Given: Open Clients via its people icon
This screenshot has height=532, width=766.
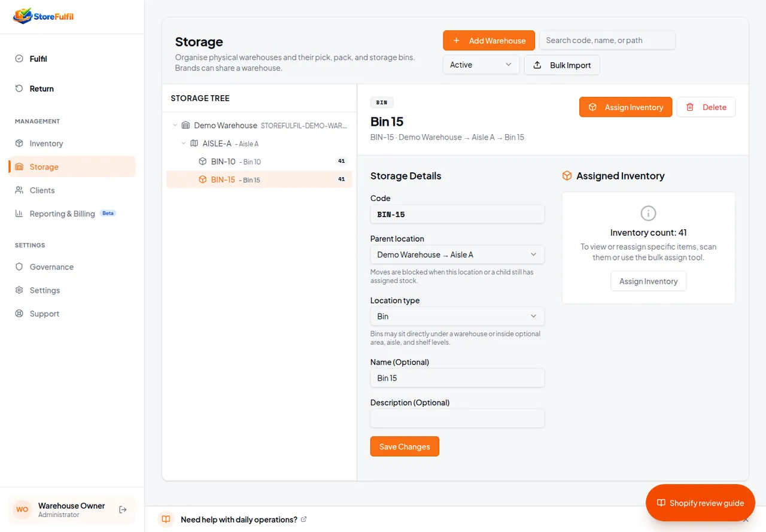Looking at the screenshot, I should [19, 190].
